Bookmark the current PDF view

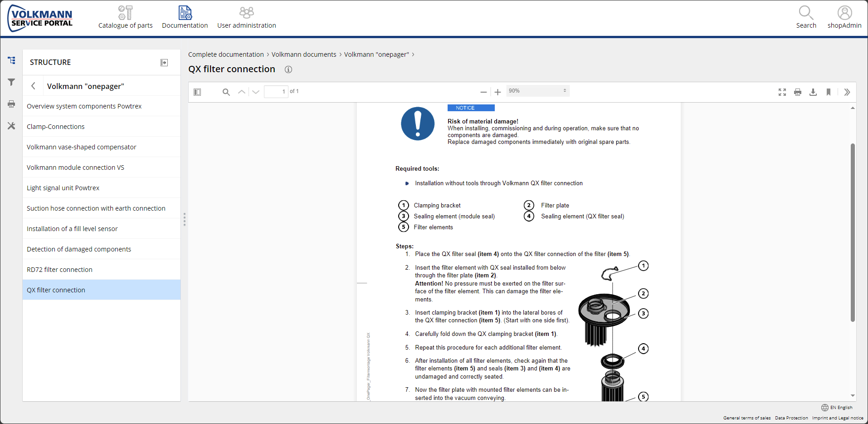pos(829,92)
